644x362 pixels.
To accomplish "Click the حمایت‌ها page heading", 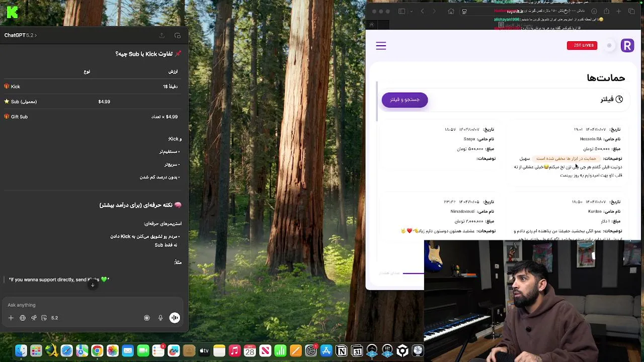I will point(606,78).
